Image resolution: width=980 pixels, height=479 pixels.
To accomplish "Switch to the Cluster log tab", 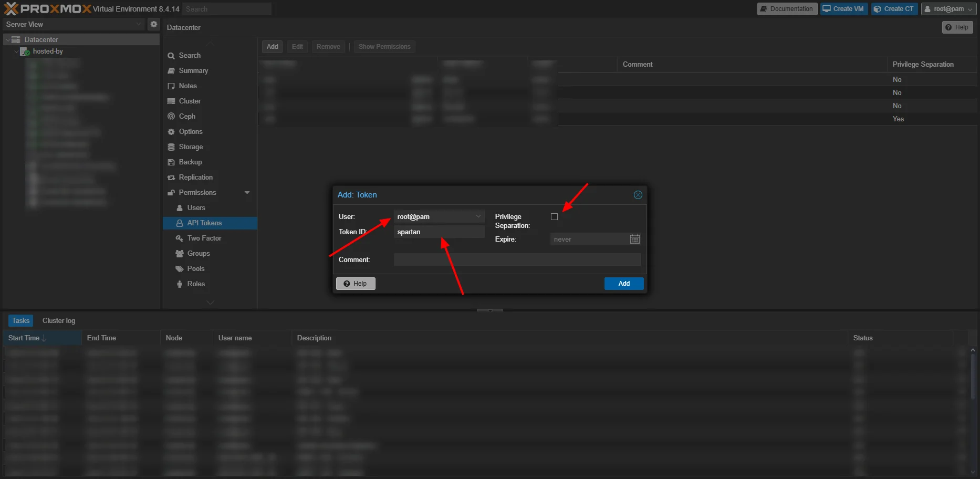I will click(x=59, y=321).
